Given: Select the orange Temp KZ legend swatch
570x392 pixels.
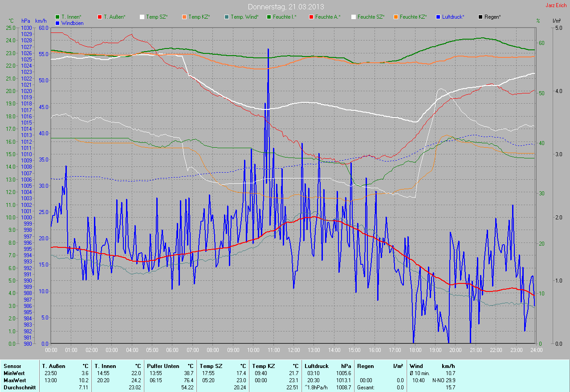Looking at the screenshot, I should tap(184, 17).
